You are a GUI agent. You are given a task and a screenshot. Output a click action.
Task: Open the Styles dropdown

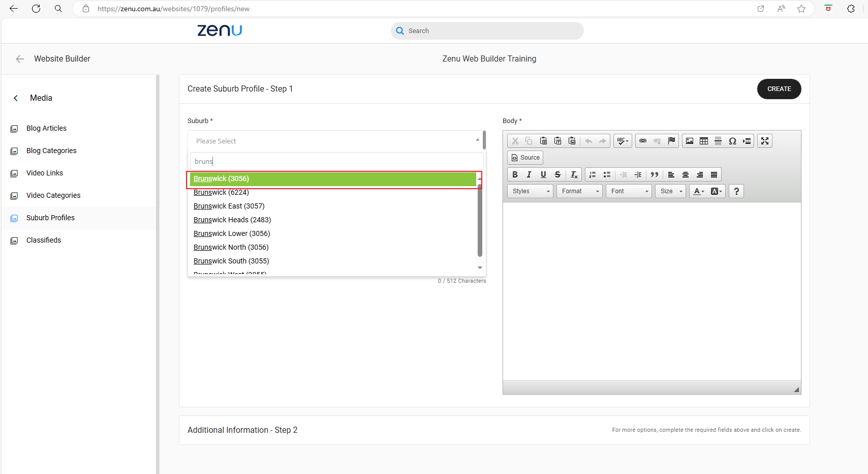point(530,191)
